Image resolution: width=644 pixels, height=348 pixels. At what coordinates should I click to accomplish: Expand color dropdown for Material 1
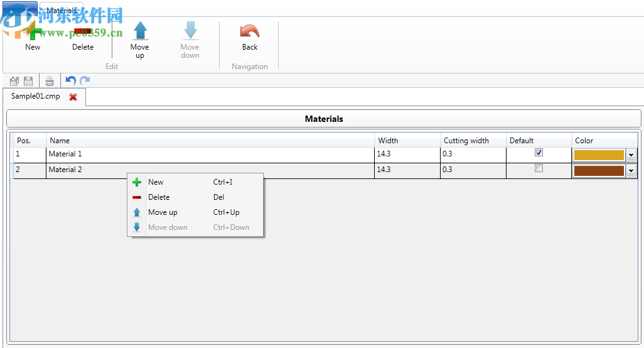(631, 155)
